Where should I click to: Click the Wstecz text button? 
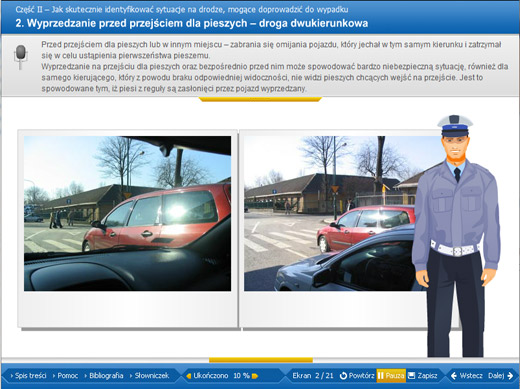tap(471, 376)
